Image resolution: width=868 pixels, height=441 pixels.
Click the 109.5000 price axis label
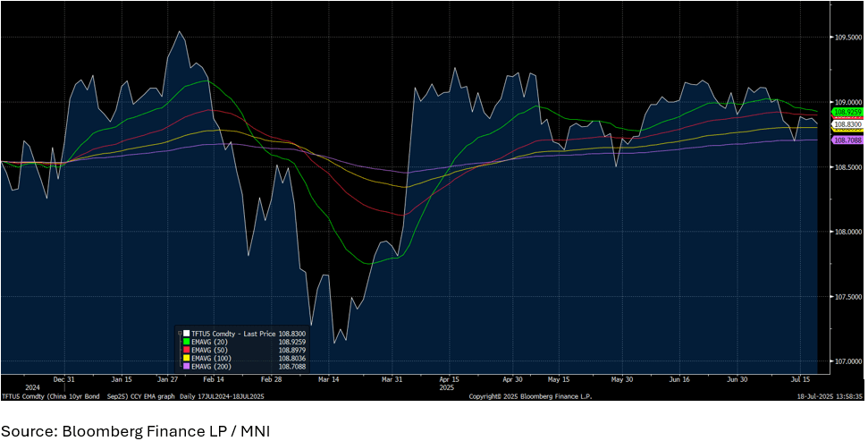(847, 38)
